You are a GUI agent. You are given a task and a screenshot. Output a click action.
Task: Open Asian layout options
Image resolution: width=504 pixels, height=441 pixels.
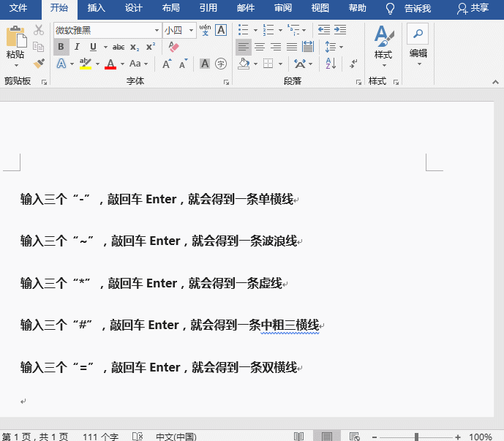point(303,64)
